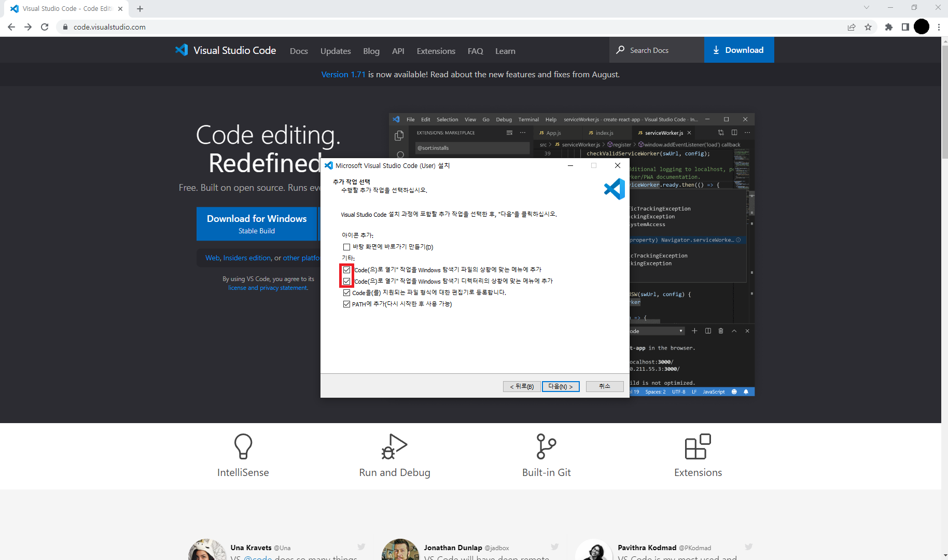Click the 취소 cancel button in installer
Screen dimensions: 948x560
pyautogui.click(x=605, y=386)
